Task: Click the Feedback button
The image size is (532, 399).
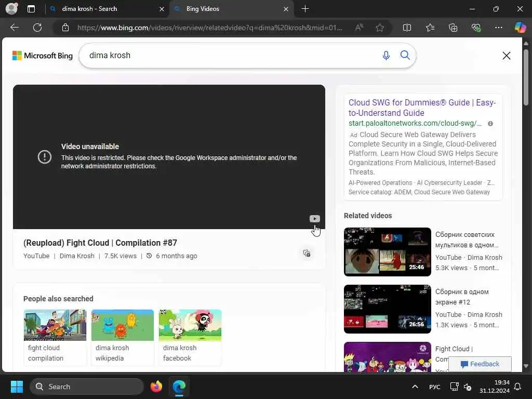Action: pos(480,364)
